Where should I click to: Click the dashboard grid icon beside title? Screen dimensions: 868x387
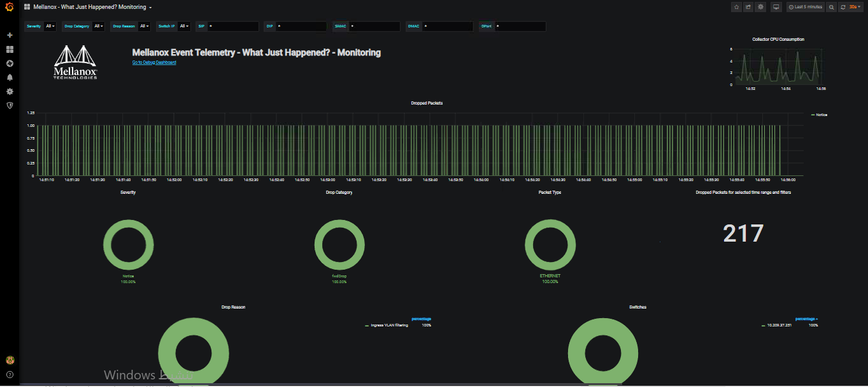point(27,7)
